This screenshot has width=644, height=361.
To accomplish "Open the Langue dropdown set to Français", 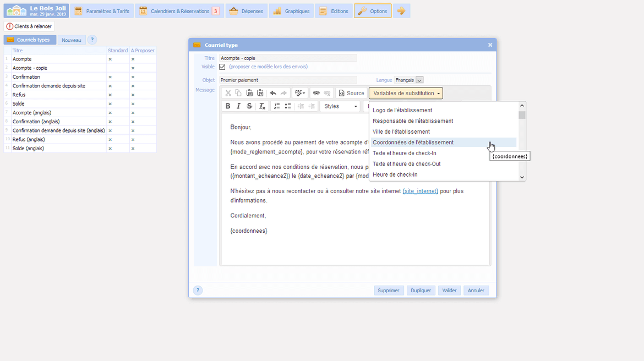I will coord(419,80).
